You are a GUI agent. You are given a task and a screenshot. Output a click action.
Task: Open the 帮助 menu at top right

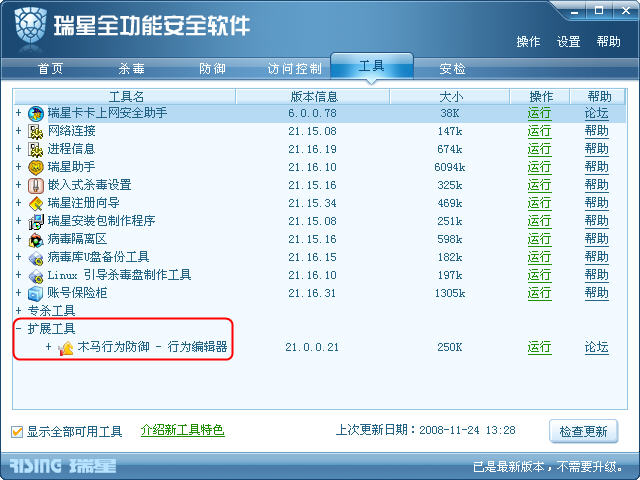click(609, 42)
